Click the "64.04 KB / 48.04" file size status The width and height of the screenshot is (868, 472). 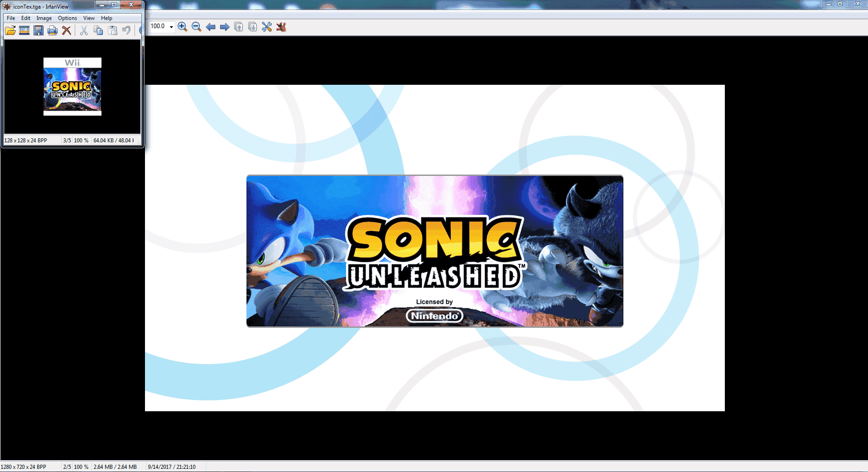coord(114,141)
